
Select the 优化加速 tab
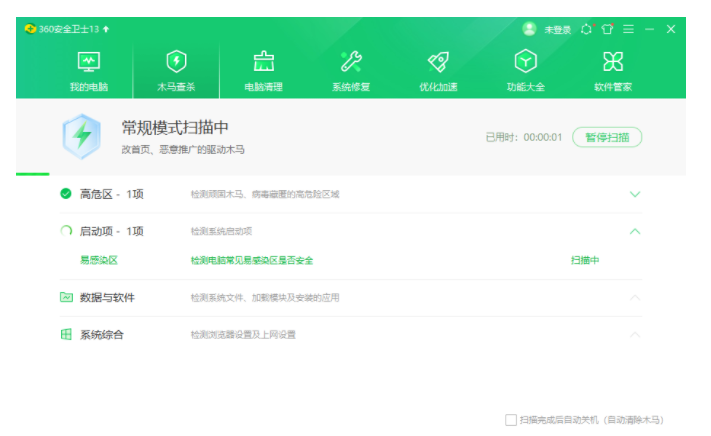[438, 71]
